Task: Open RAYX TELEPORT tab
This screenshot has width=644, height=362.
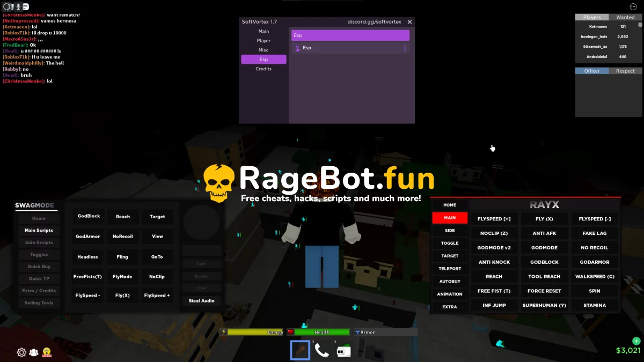Action: [450, 269]
